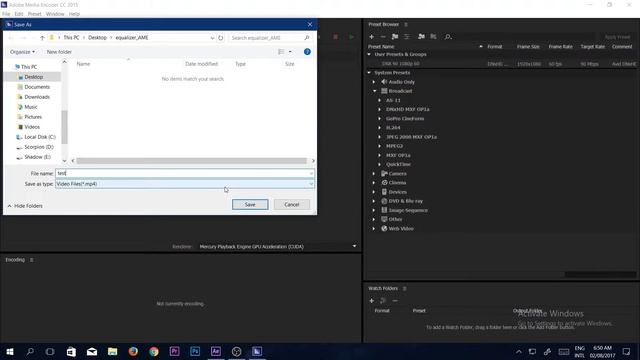
Task: Collapse the User Presets & Groups section
Action: click(x=369, y=54)
